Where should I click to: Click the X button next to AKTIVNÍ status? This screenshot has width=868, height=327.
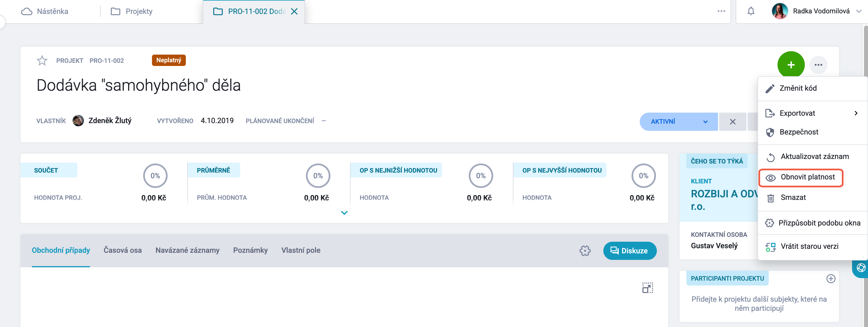point(732,122)
